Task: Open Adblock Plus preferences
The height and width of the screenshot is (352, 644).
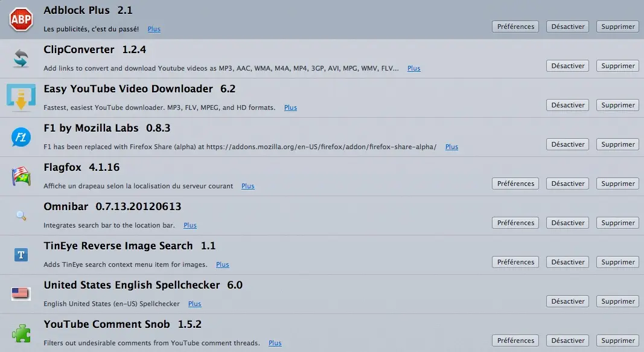Action: pos(515,26)
